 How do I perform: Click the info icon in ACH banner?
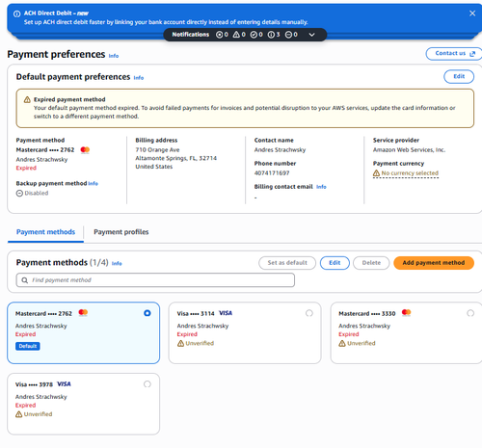coord(16,13)
